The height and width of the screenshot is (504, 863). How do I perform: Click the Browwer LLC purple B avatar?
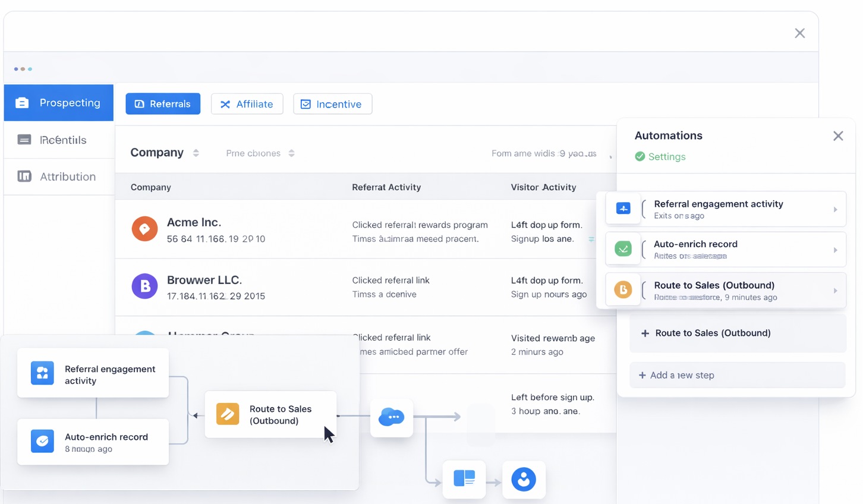pos(144,286)
